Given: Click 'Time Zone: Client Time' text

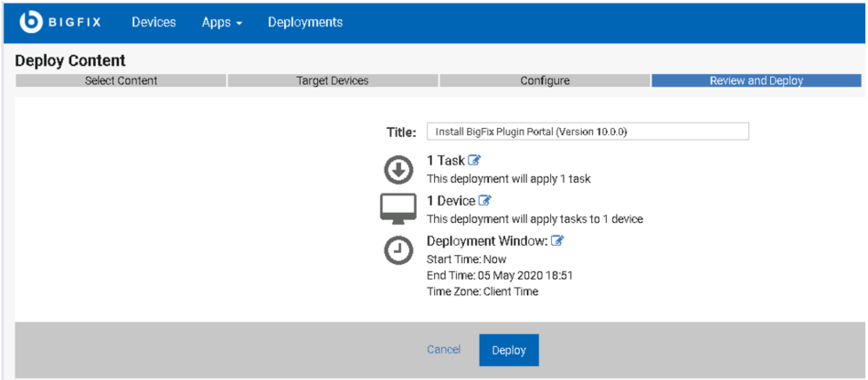Looking at the screenshot, I should coord(482,291).
